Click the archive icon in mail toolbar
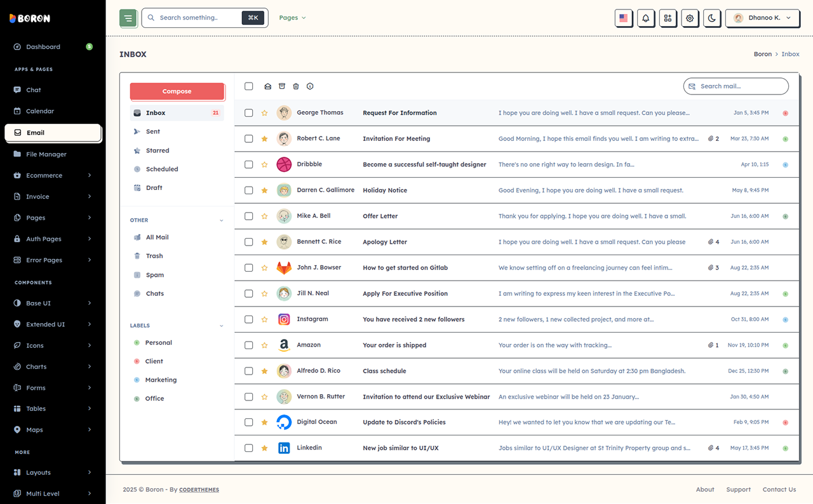The image size is (813, 504). [282, 86]
